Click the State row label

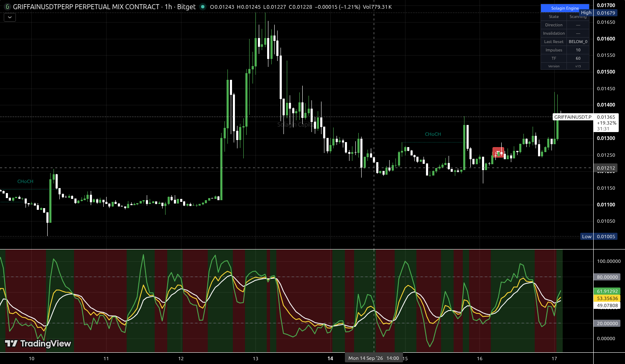[554, 17]
